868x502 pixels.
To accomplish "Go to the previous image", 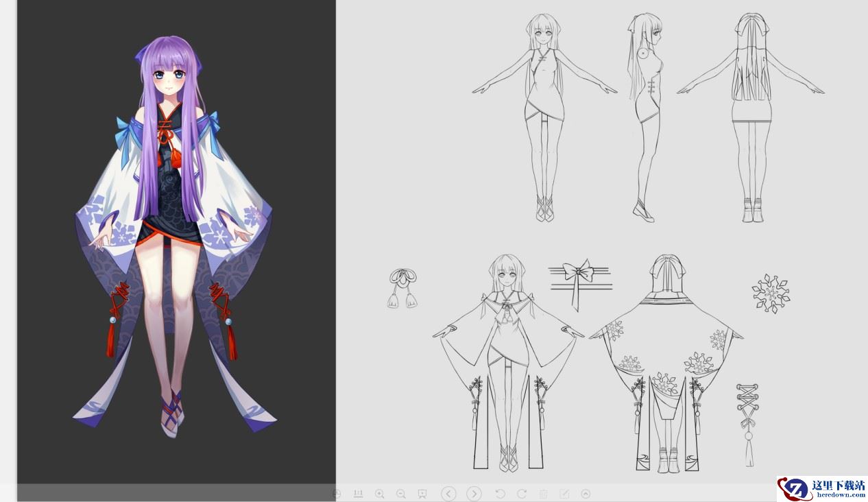I will point(448,494).
